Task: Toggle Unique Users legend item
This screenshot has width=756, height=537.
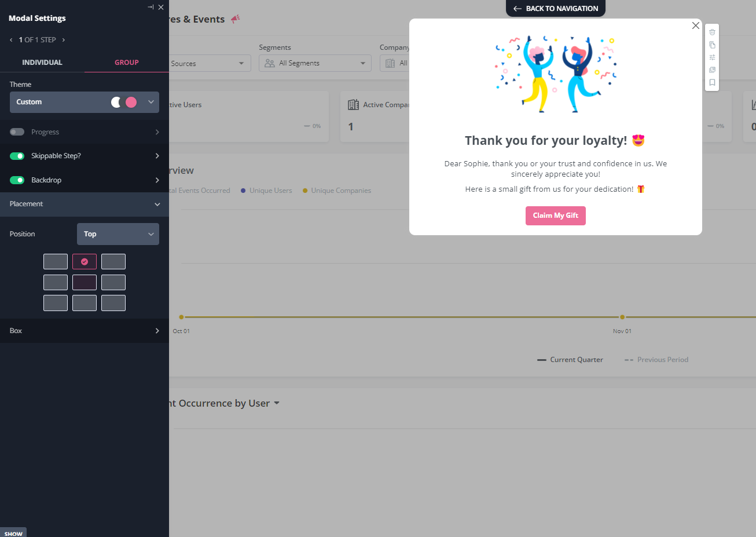Action: coord(266,191)
